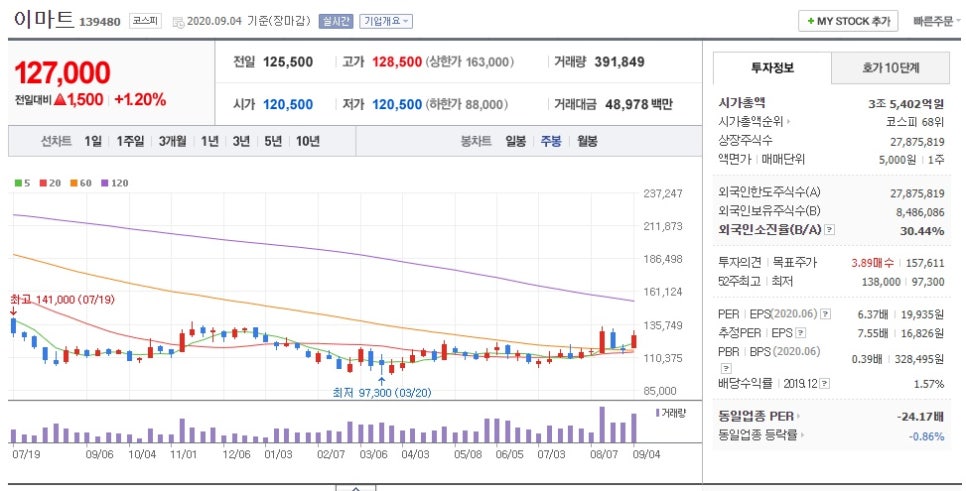This screenshot has width=966, height=491.
Task: Select the 일봉 candle chart
Action: tap(516, 141)
